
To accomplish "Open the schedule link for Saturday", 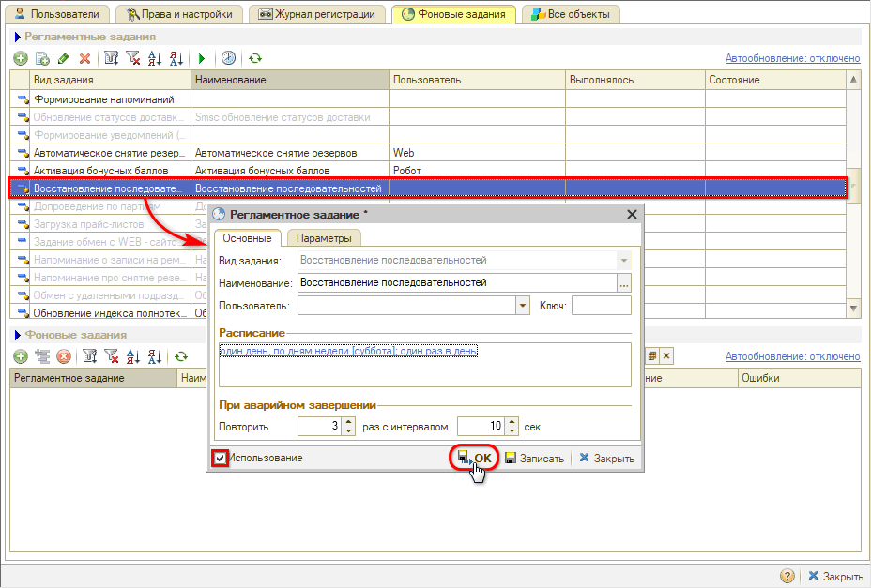I will 348,351.
